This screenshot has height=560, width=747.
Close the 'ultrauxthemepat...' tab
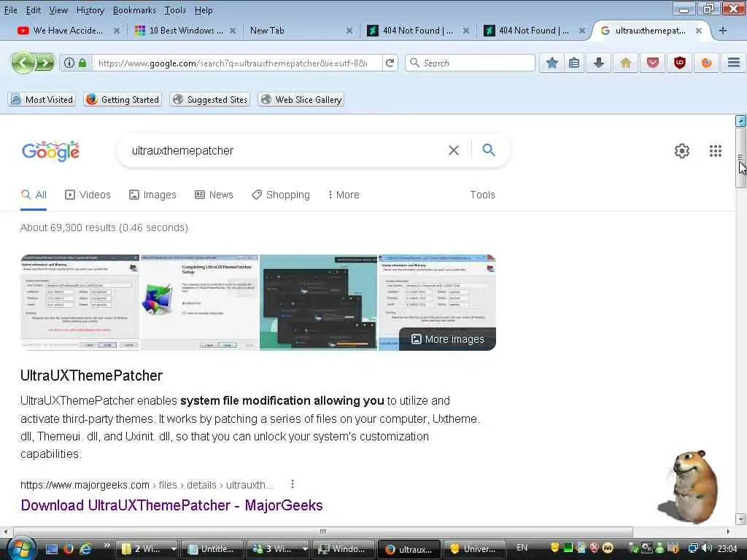pos(698,31)
